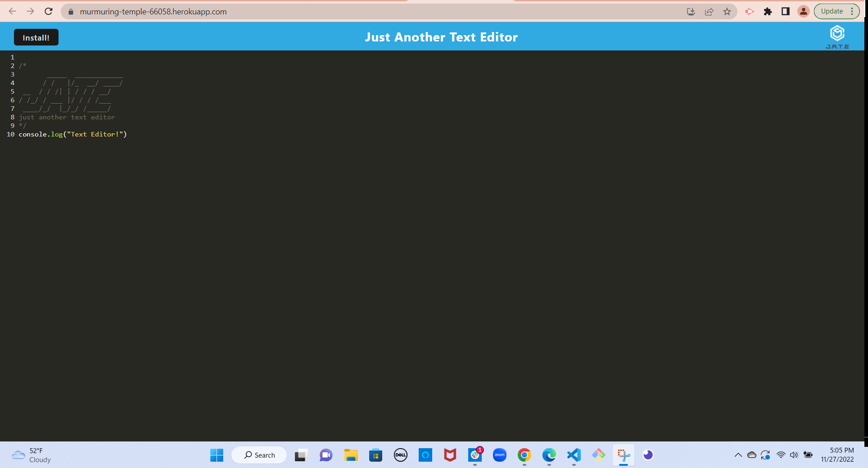Launch VS Code from the taskbar
This screenshot has width=868, height=468.
pos(574,455)
